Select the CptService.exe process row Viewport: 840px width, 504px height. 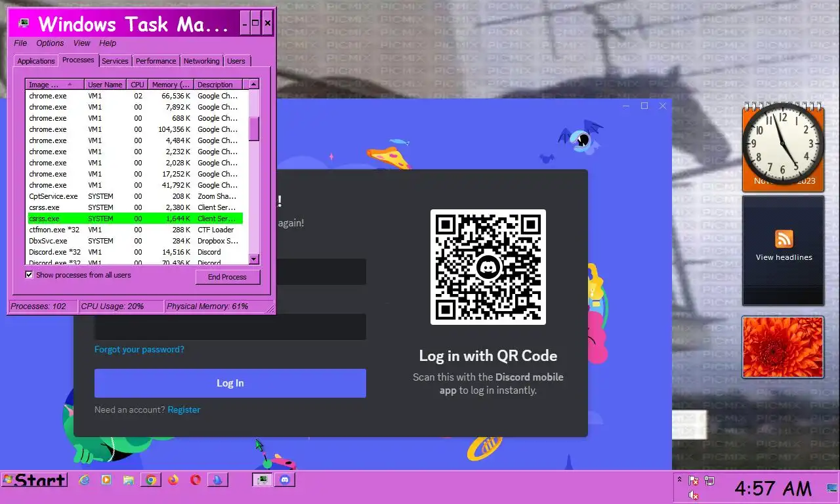coord(135,196)
